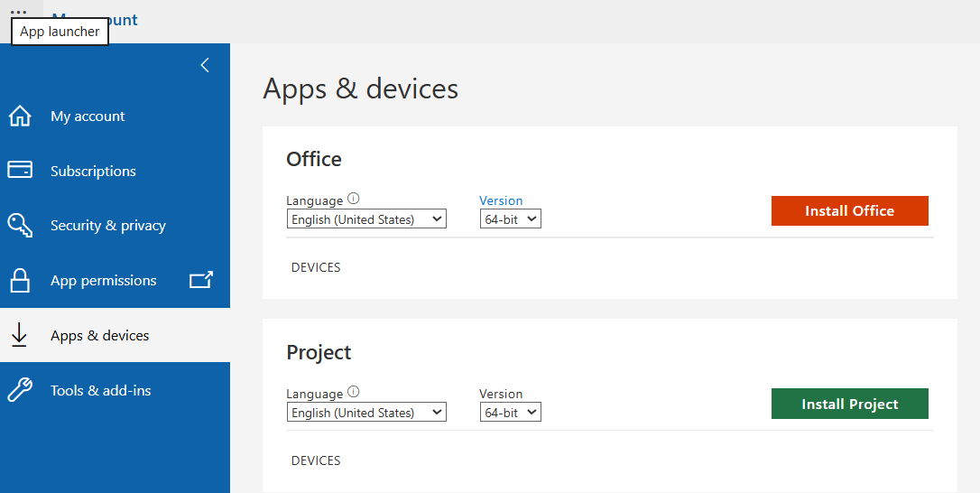The width and height of the screenshot is (980, 493).
Task: Open the Office Version 64-bit dropdown
Action: pos(511,219)
